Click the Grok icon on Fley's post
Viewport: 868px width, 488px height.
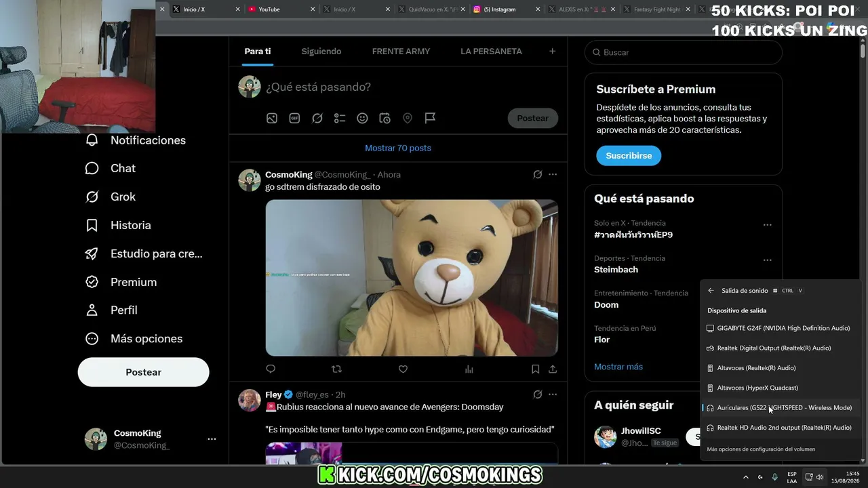tap(538, 394)
